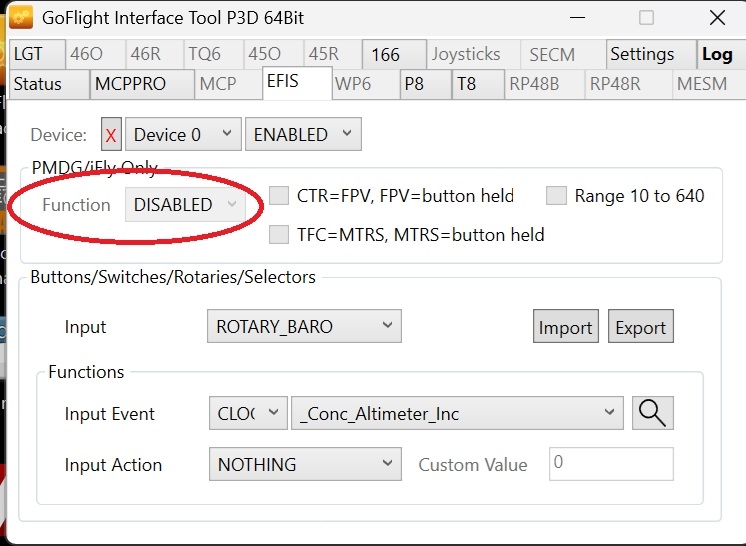The width and height of the screenshot is (746, 546).
Task: Open the Function DISABLED dropdown
Action: [185, 205]
